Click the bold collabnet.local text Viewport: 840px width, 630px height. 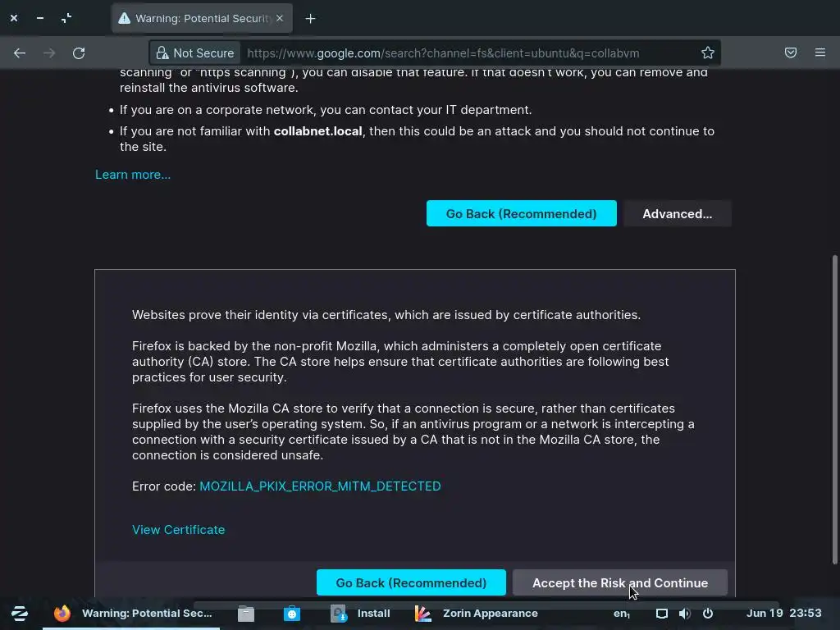(x=317, y=131)
